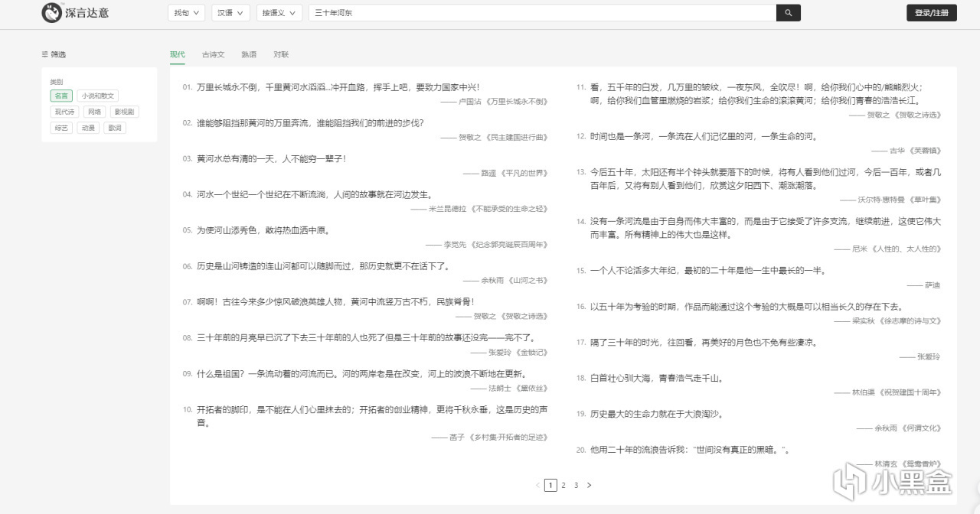
Task: Click quote 01 万里长城永不倒
Action: point(338,87)
